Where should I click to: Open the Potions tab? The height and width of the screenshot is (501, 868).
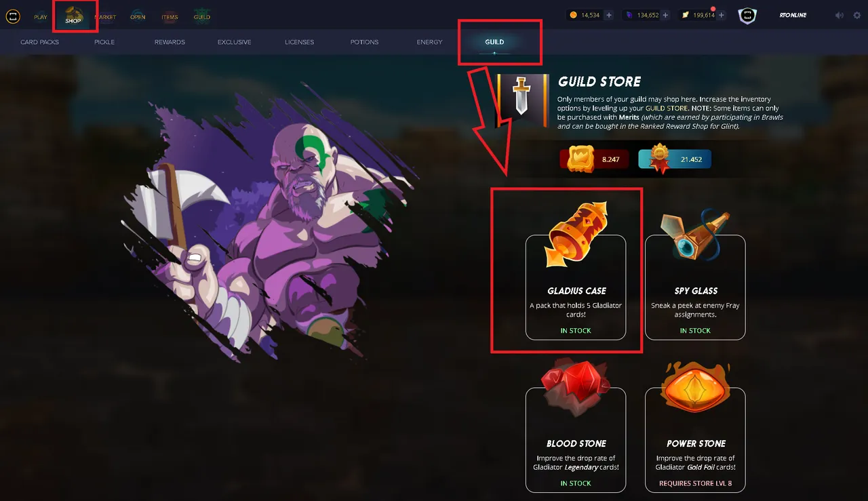pos(364,42)
